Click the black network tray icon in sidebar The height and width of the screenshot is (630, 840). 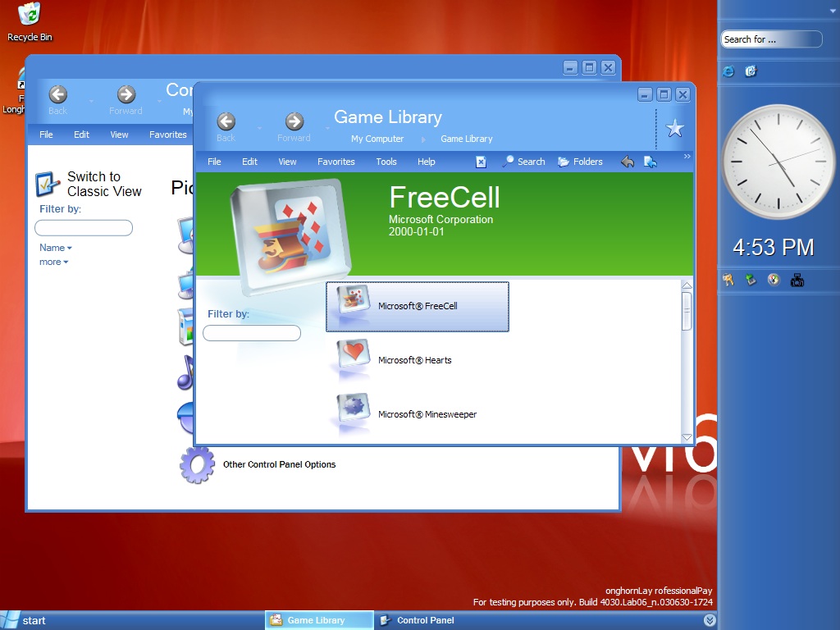[x=797, y=280]
